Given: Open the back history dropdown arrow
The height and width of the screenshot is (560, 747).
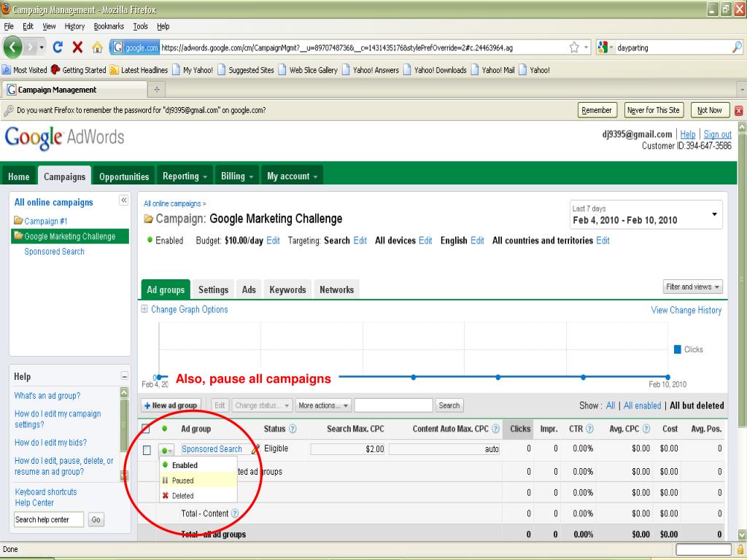Looking at the screenshot, I should (x=42, y=47).
